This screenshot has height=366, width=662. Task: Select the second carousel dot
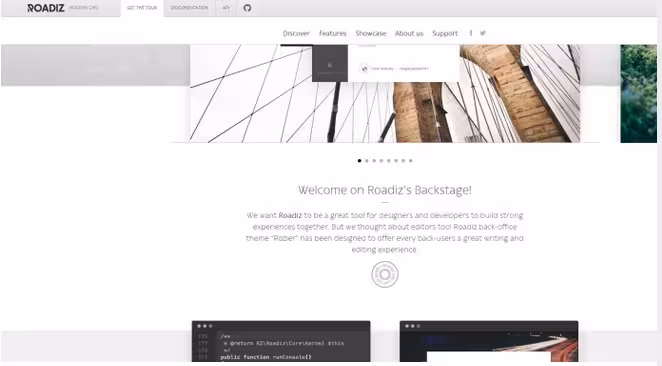click(x=366, y=161)
